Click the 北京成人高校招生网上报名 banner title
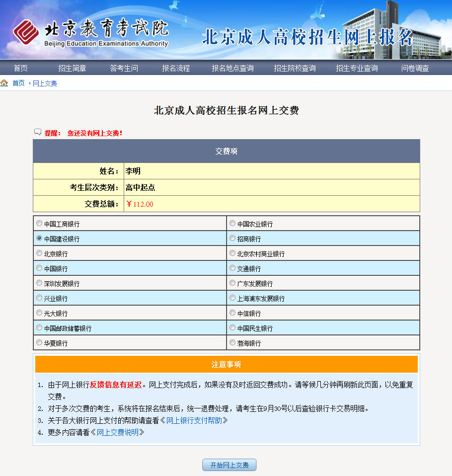This screenshot has width=452, height=476. pos(307,37)
